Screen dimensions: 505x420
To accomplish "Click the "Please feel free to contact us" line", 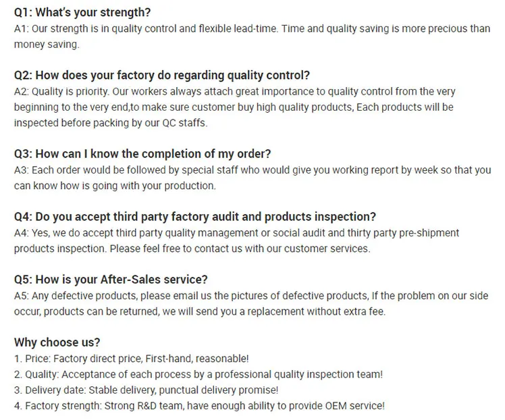I will coord(192,248).
